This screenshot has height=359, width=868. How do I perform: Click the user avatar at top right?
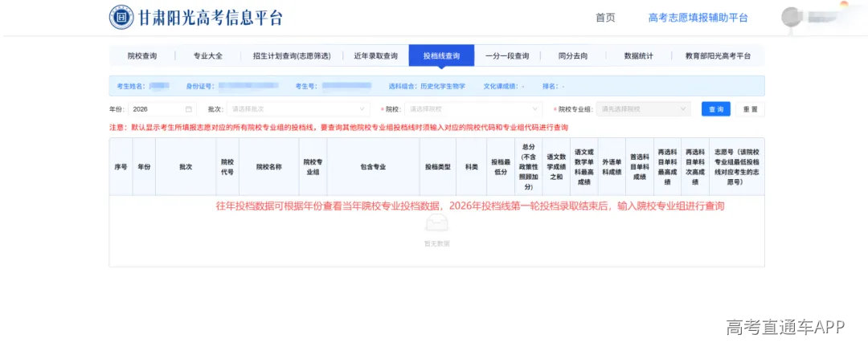pyautogui.click(x=791, y=17)
